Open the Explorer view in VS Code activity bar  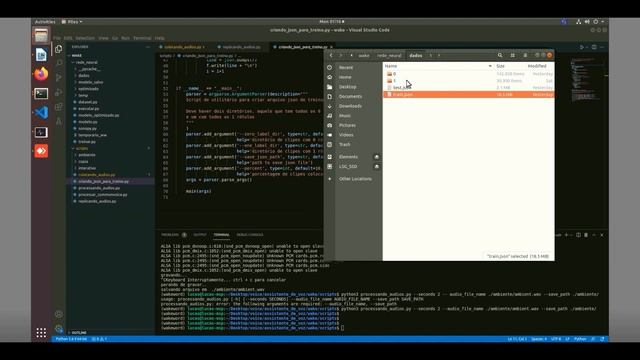click(x=59, y=49)
